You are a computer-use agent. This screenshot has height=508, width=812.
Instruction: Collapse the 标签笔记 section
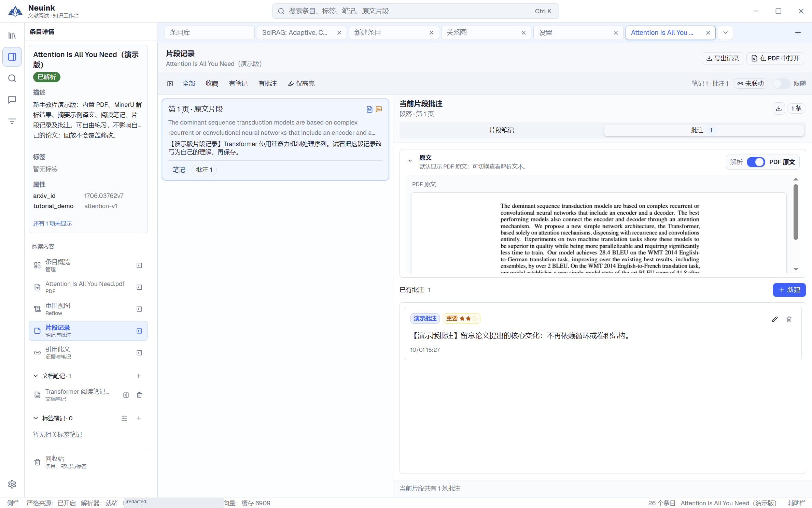click(36, 418)
